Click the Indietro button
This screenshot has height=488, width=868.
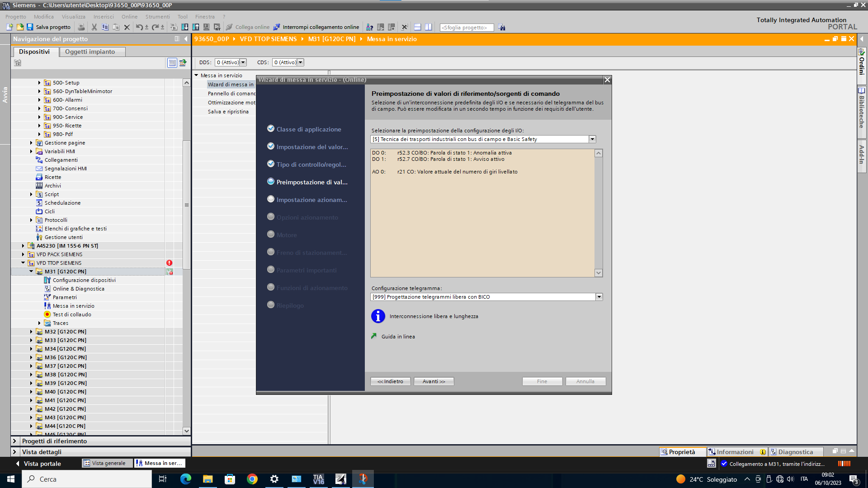click(x=390, y=381)
